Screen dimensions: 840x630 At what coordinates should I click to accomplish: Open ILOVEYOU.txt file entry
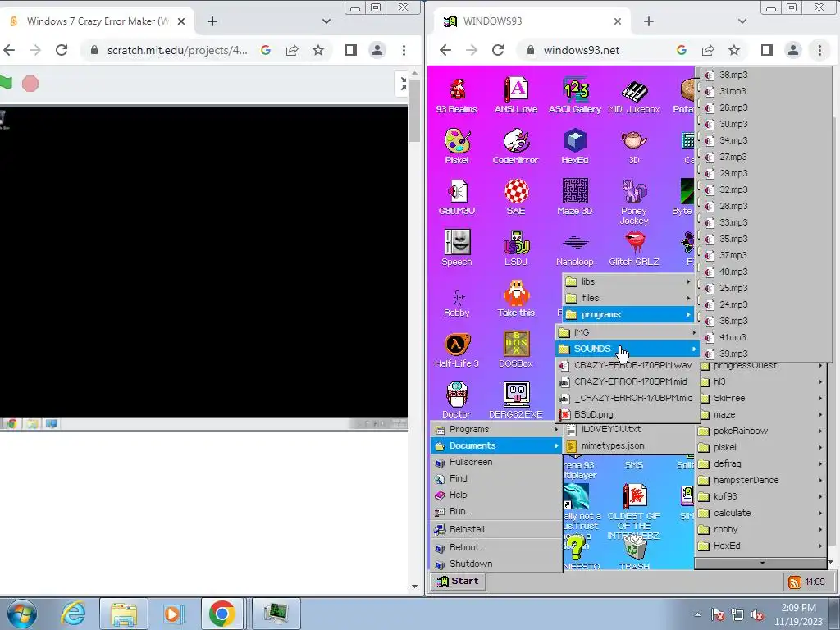[x=628, y=429]
